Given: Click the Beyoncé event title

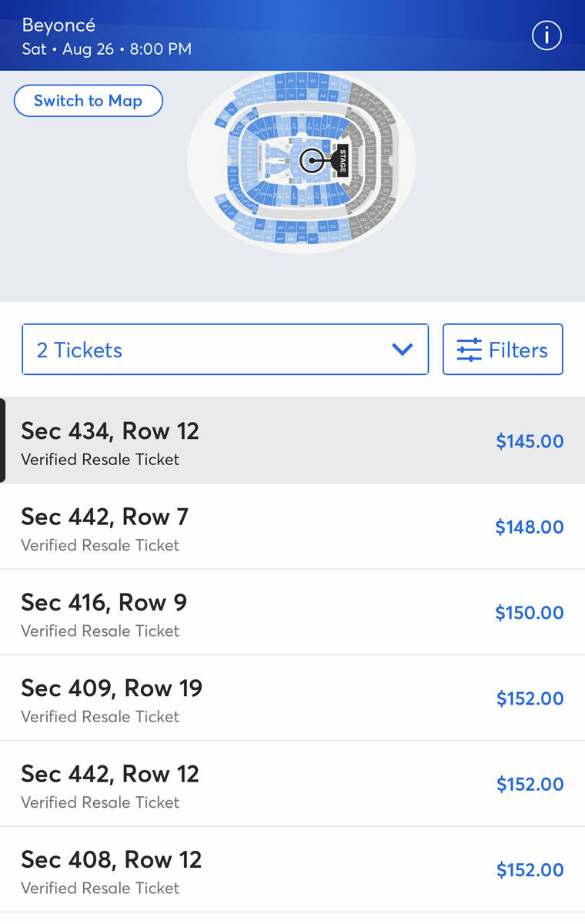Looking at the screenshot, I should tap(58, 25).
